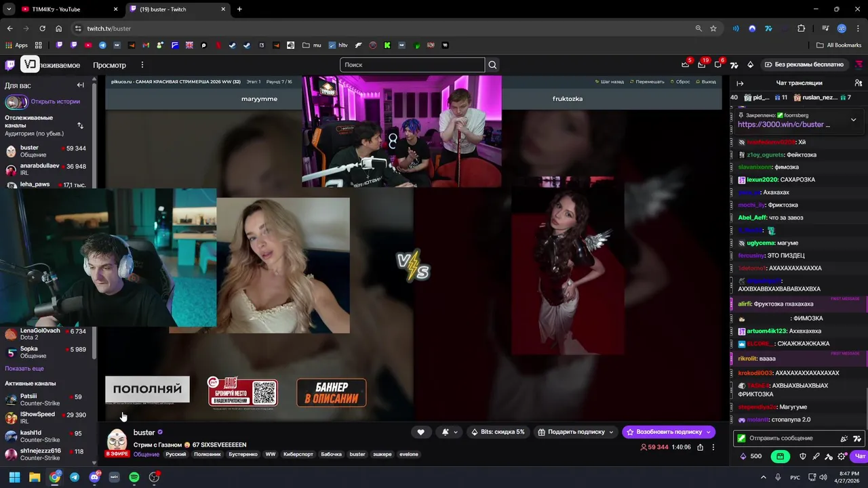Click 7TV icon in Twitch top bar
This screenshot has width=868, height=488.
coord(734,64)
